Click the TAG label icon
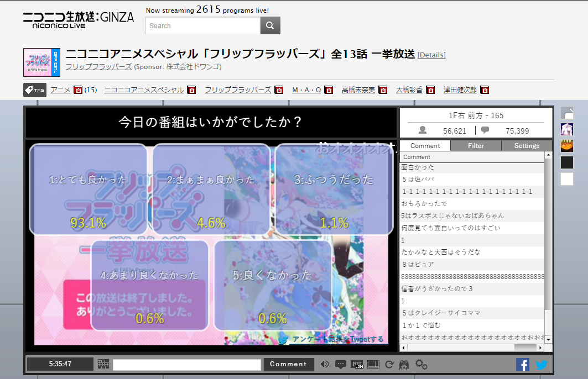This screenshot has height=379, width=588. 35,90
